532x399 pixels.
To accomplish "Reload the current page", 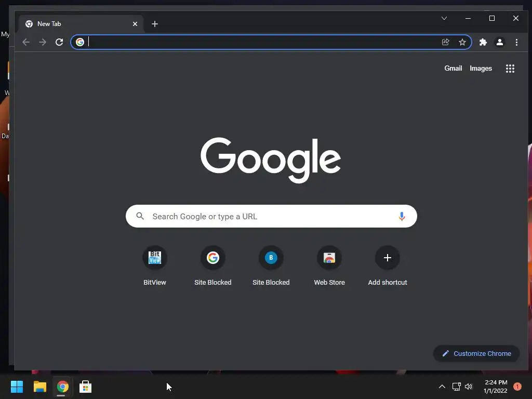I will pyautogui.click(x=59, y=42).
